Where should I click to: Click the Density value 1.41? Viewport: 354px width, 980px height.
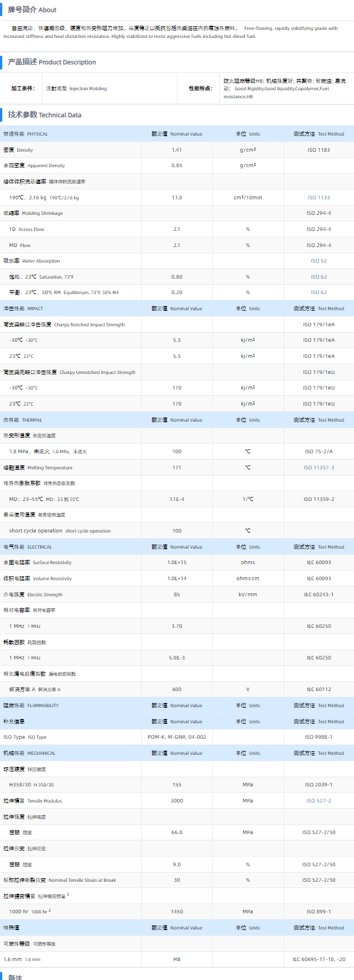[x=177, y=150]
